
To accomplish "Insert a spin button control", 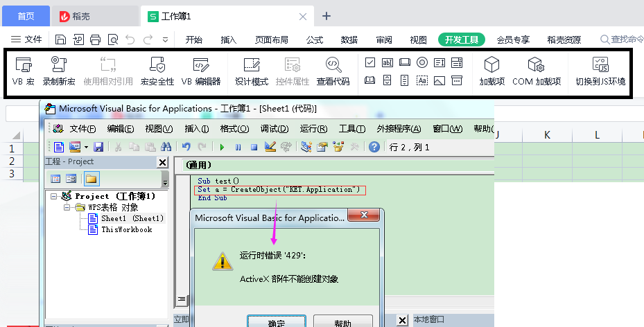I will coord(388,80).
